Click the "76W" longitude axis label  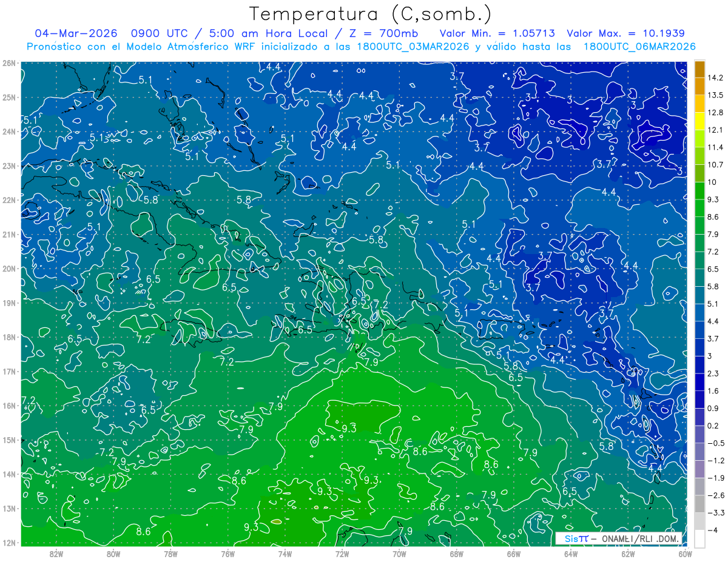click(x=227, y=554)
